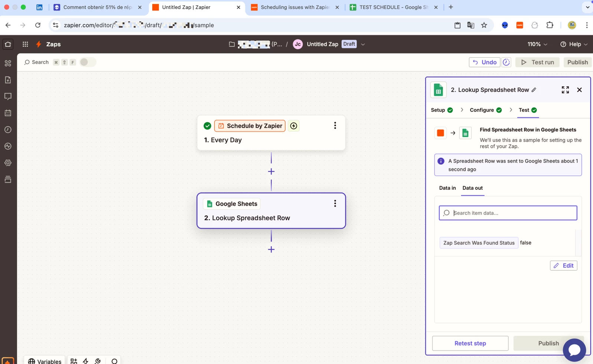Open the browser tab list chevron
Image resolution: width=593 pixels, height=364 pixels.
pyautogui.click(x=587, y=7)
